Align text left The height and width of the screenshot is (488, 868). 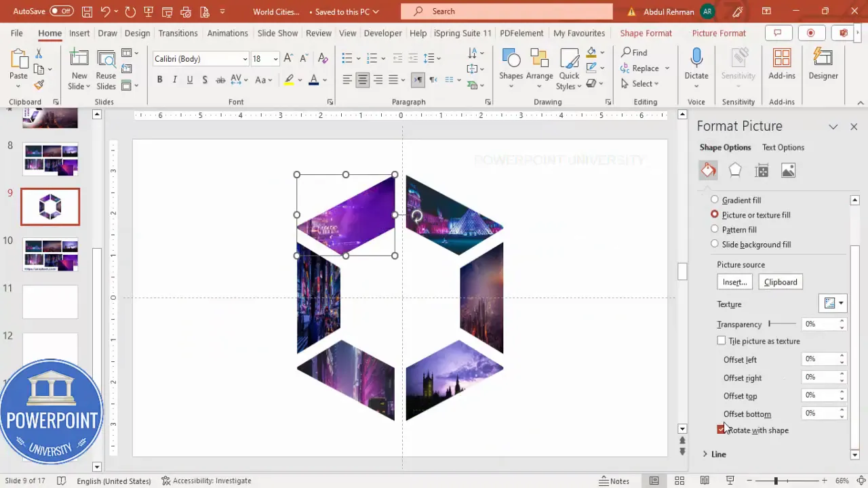pos(347,80)
